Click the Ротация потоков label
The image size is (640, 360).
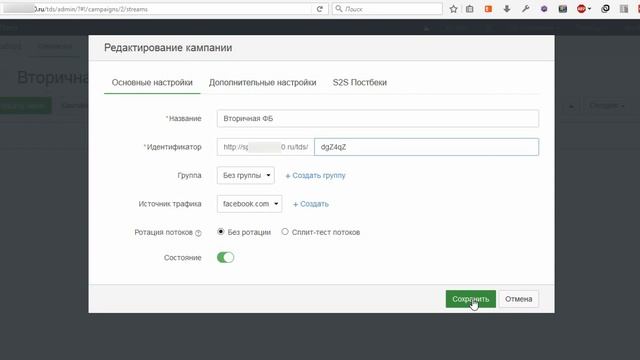coord(163,232)
